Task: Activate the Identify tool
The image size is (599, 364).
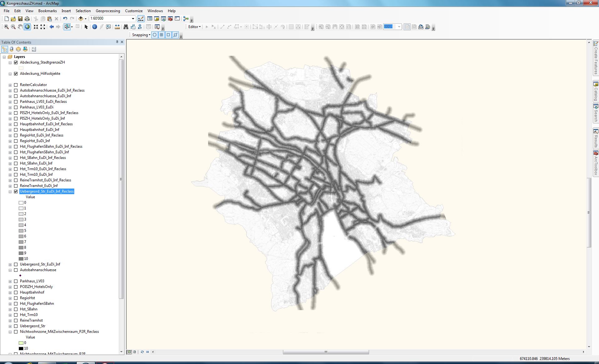Action: pyautogui.click(x=95, y=27)
